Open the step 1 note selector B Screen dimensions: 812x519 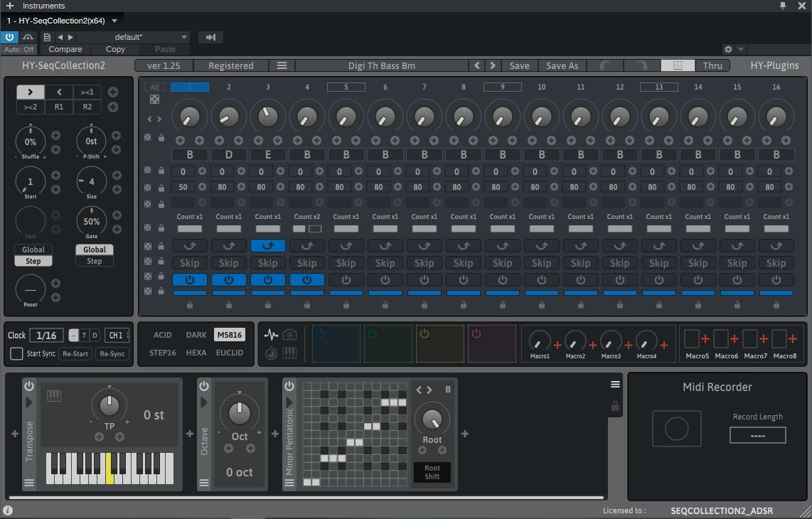(190, 154)
